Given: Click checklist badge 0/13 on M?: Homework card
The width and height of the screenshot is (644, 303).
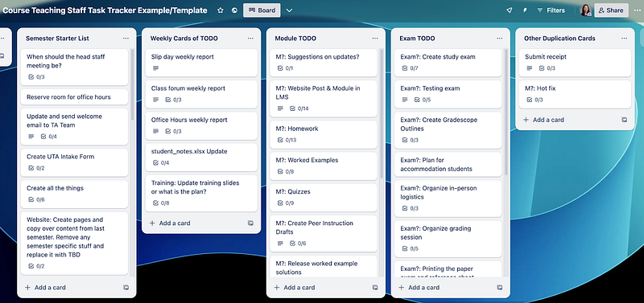Looking at the screenshot, I should click(x=287, y=140).
